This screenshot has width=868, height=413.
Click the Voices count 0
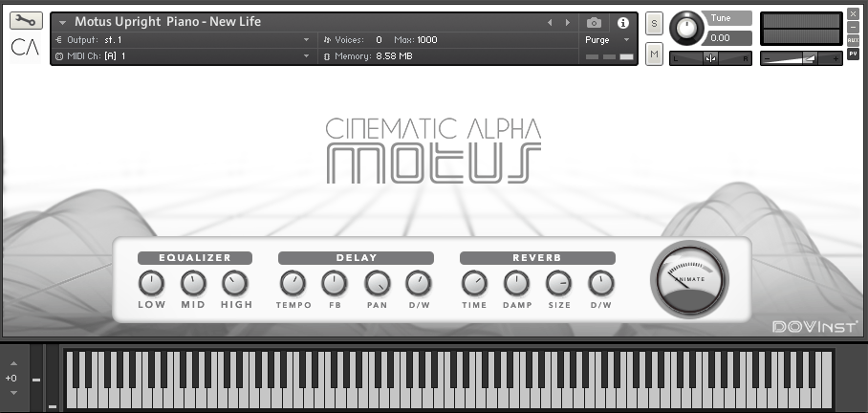[x=379, y=40]
